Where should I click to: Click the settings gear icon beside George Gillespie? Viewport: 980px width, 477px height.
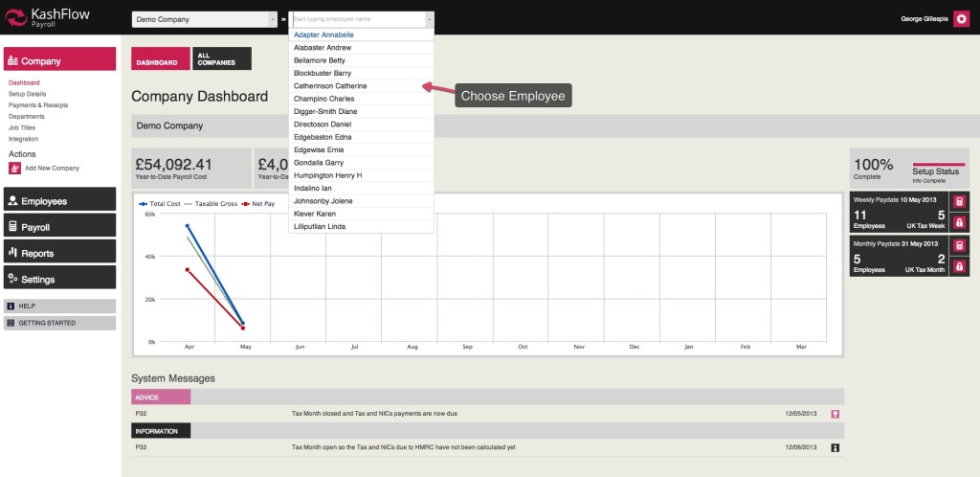pyautogui.click(x=961, y=19)
